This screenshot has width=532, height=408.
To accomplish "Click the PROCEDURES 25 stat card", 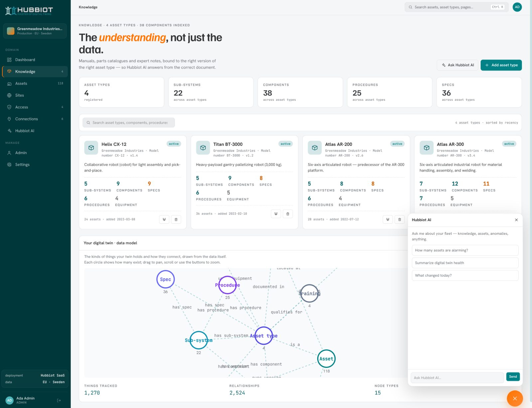I will (390, 92).
